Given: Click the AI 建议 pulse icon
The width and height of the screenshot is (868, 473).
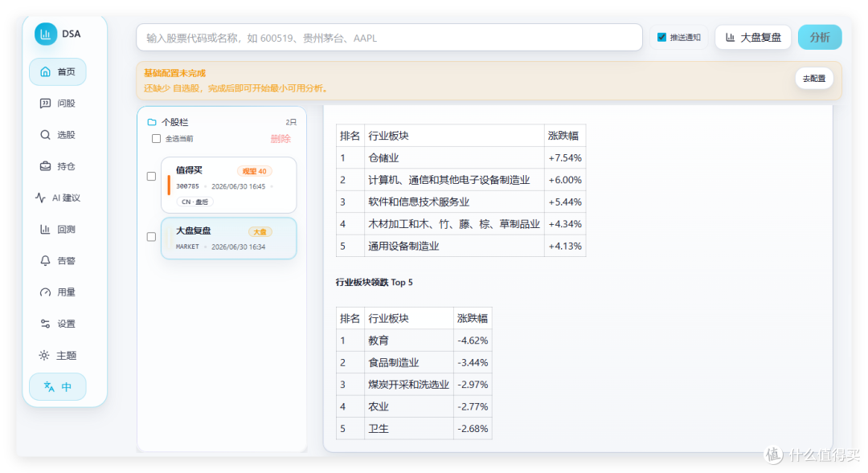Looking at the screenshot, I should click(x=40, y=198).
